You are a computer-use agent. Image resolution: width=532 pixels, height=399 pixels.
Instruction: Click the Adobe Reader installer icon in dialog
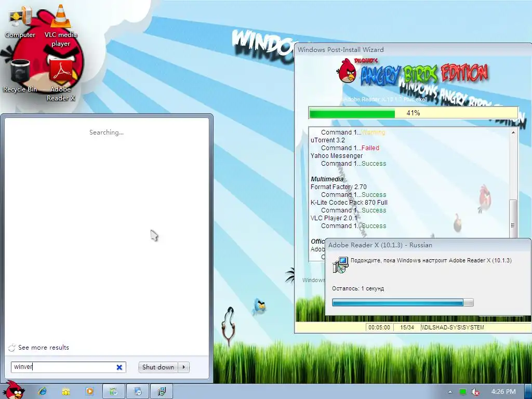340,265
